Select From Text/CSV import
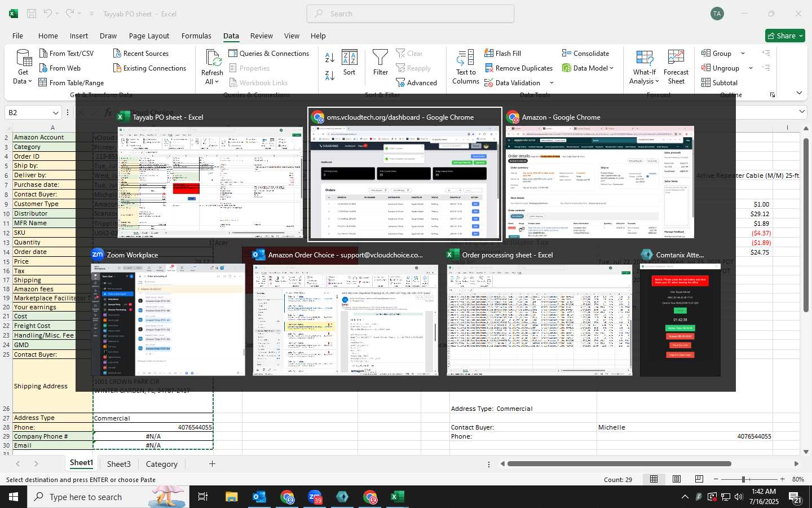 tap(67, 53)
